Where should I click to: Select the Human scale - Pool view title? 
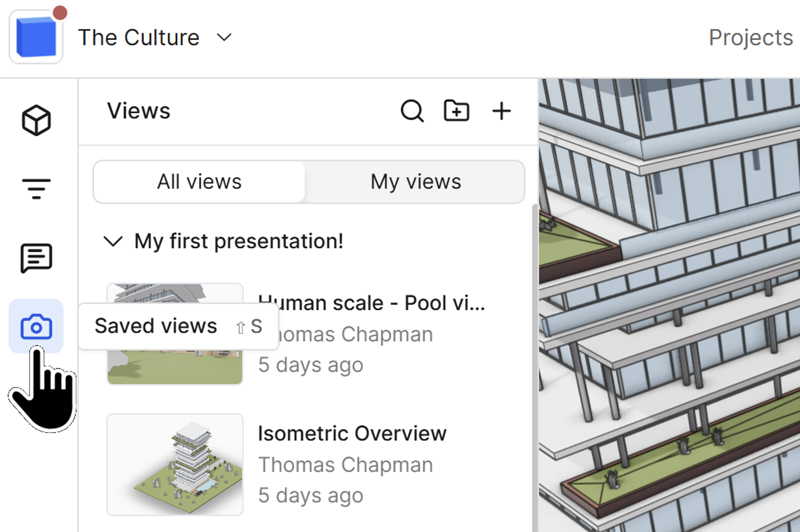(x=373, y=303)
